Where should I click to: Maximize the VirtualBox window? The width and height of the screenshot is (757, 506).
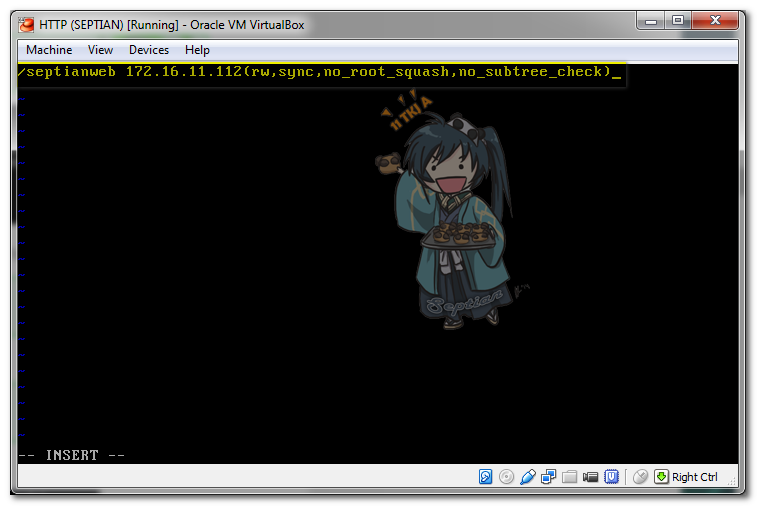tap(678, 21)
